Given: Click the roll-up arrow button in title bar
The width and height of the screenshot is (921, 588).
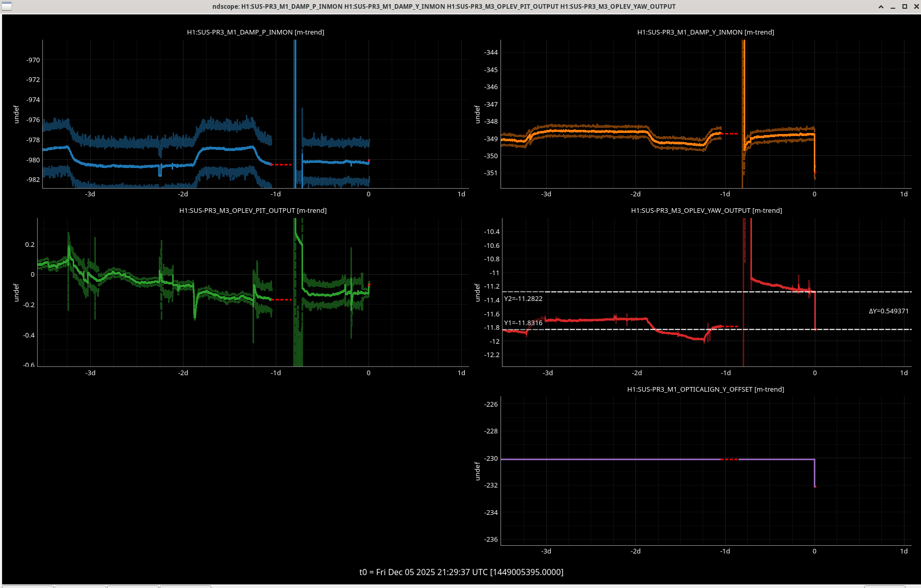Looking at the screenshot, I should pos(881,7).
